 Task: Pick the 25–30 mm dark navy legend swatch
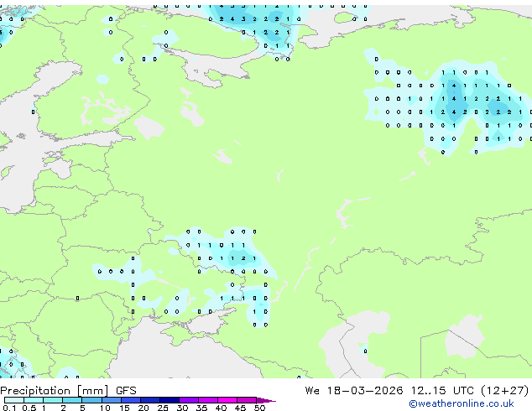[x=170, y=400]
